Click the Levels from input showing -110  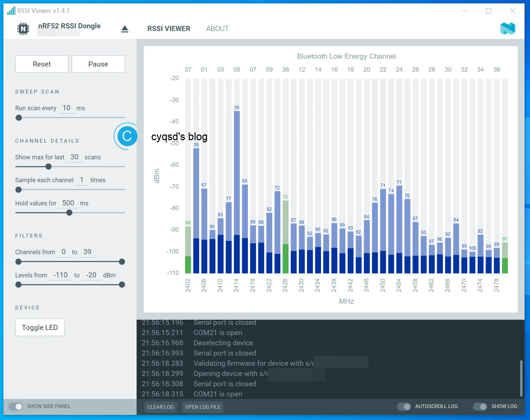pos(60,275)
